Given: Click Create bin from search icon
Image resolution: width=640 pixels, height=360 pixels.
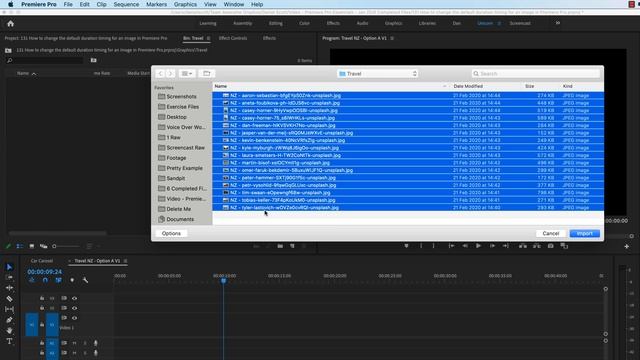Looking at the screenshot, I should [x=93, y=60].
